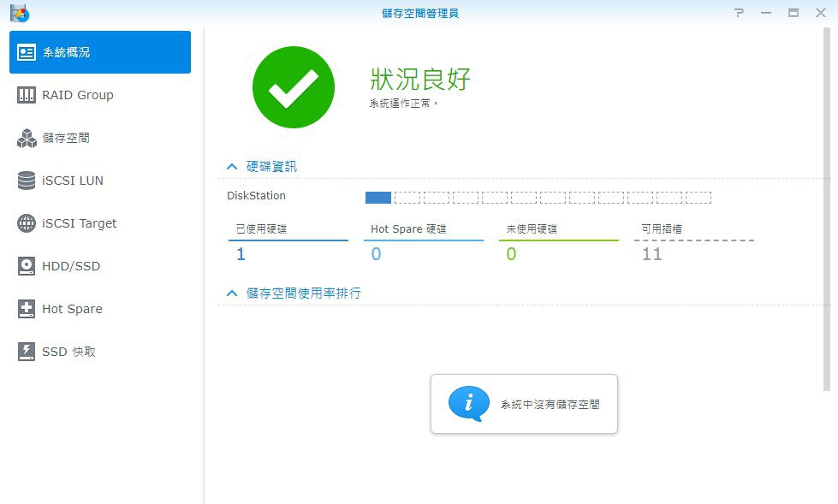Click the 已使用硬碟 count of 1
Screen dimensions: 838x504
coord(241,254)
